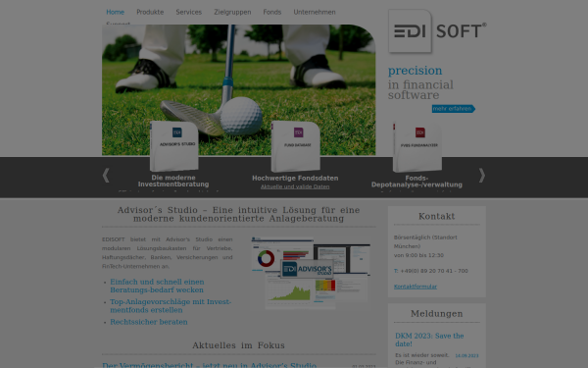Click the phone number +49(0) 89 20 70 41 - 700
Image resolution: width=588 pixels, height=368 pixels.
pos(434,271)
